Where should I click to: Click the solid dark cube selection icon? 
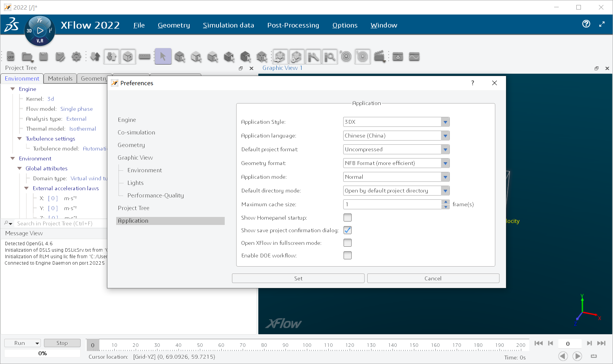pos(245,57)
